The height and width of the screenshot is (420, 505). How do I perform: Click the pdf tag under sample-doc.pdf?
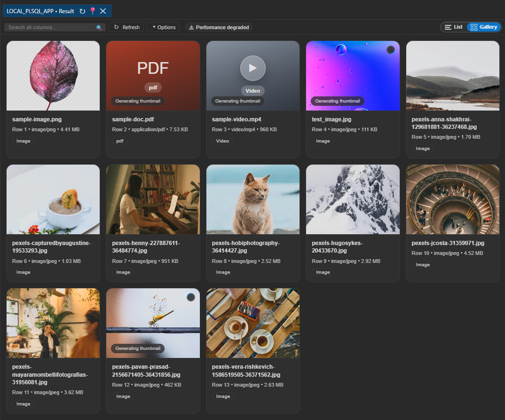[120, 141]
